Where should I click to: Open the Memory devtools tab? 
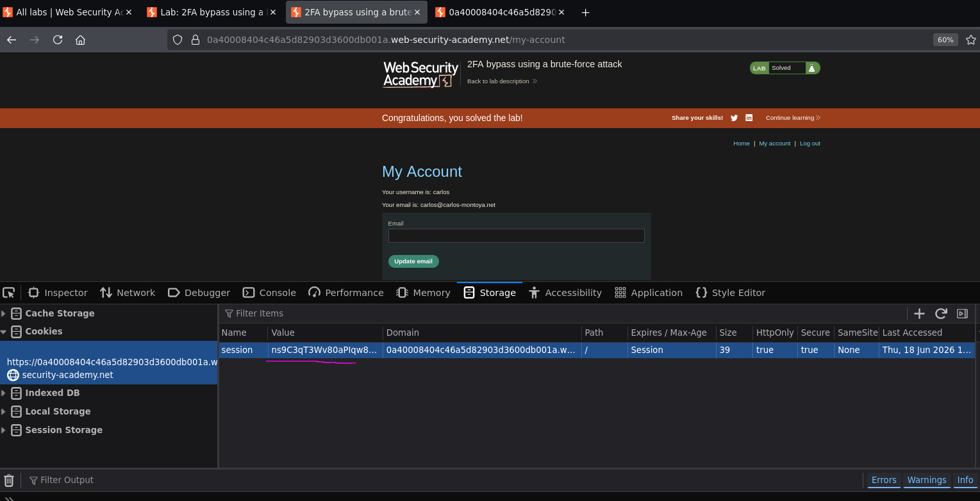coord(423,293)
